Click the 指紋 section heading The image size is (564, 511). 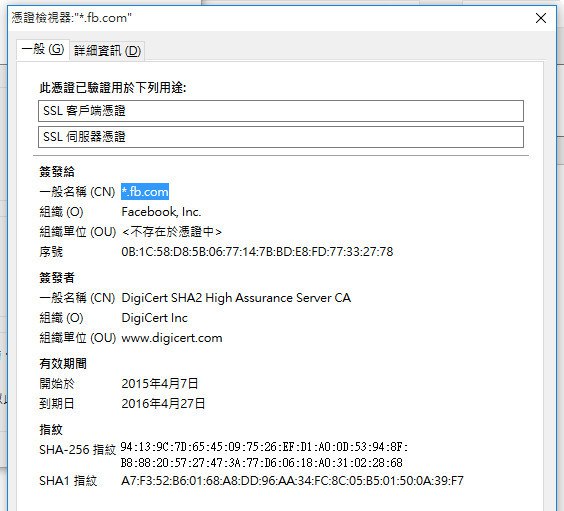51,429
